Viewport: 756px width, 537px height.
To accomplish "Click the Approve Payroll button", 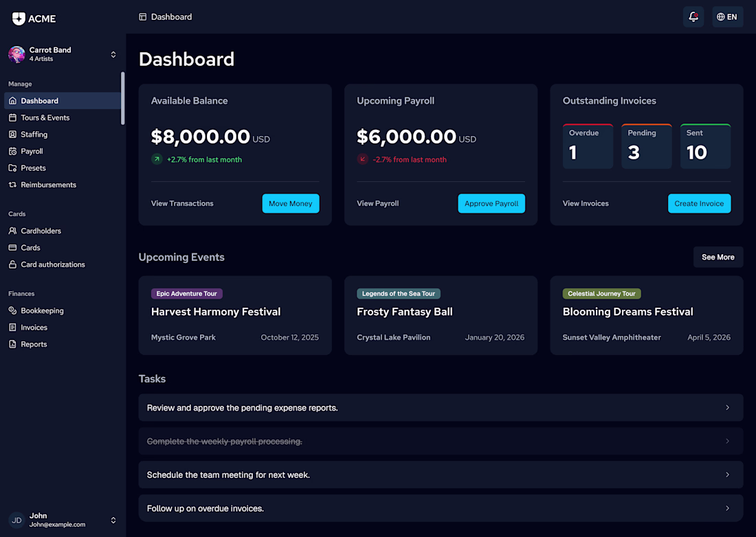I will [491, 203].
